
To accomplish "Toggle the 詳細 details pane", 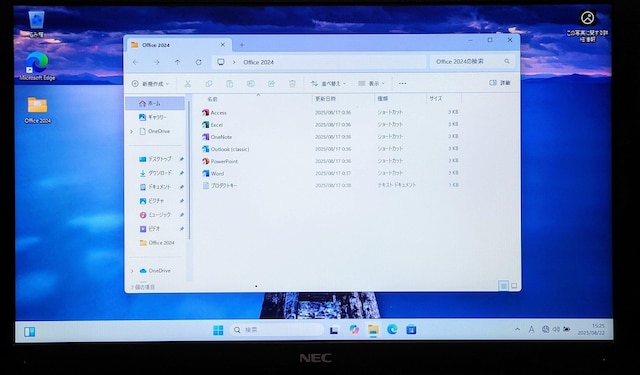I will 500,83.
